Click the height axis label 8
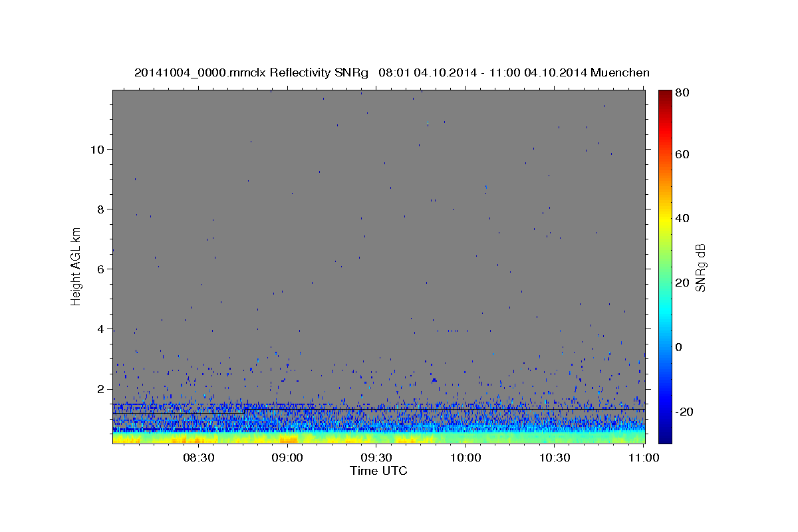The width and height of the screenshot is (798, 532). (x=100, y=209)
